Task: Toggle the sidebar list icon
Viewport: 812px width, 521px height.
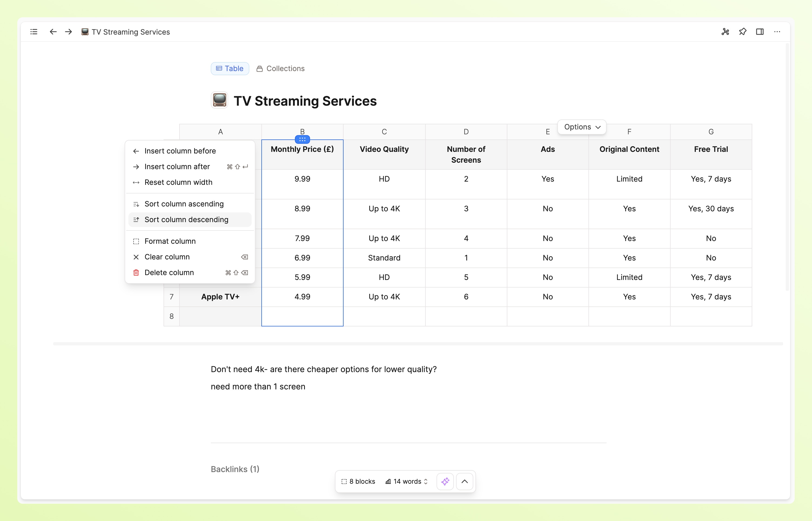Action: (34, 32)
